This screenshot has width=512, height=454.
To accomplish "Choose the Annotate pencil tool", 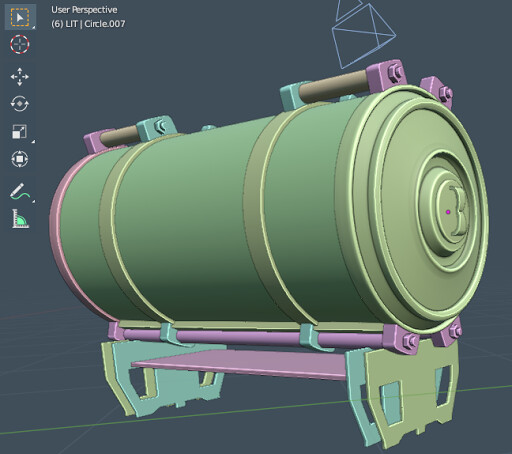I will [20, 191].
